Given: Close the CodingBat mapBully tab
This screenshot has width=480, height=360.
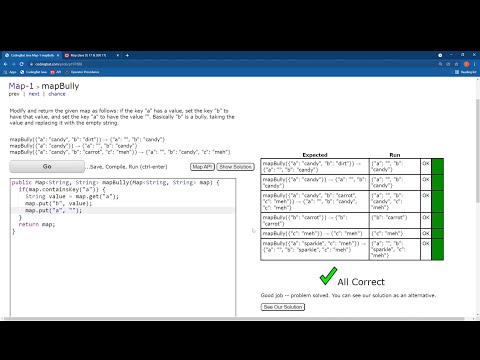Looking at the screenshot, I should click(x=58, y=55).
